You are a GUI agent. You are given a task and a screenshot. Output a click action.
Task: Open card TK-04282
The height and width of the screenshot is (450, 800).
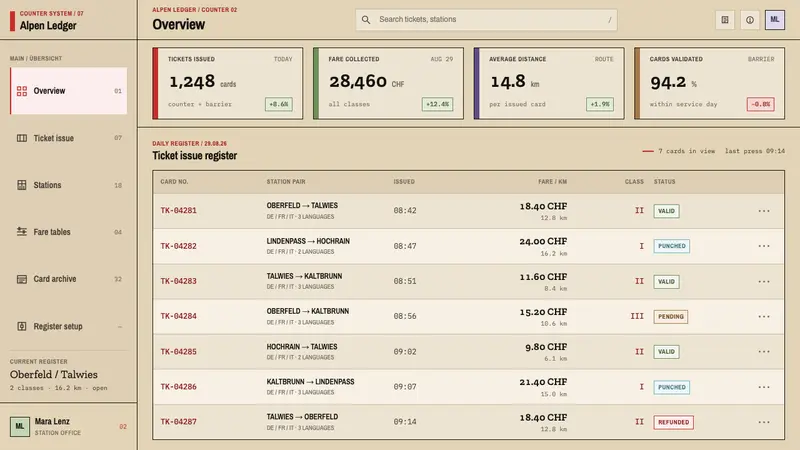(x=178, y=246)
